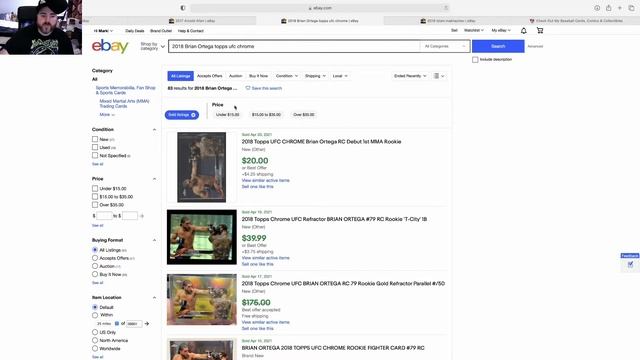Click the heart icon to save search

(x=248, y=88)
